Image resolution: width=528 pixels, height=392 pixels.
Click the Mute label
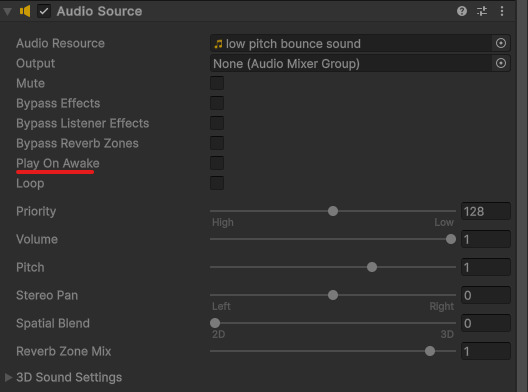pos(30,83)
